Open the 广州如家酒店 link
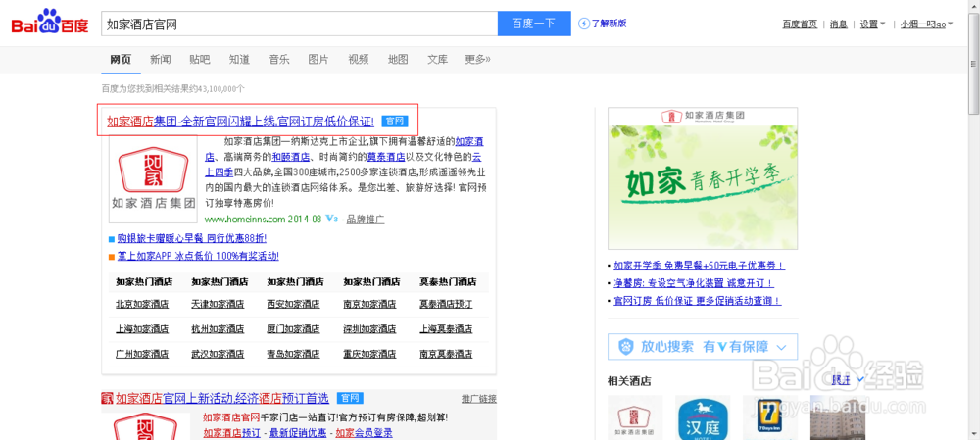Image resolution: width=980 pixels, height=440 pixels. [142, 354]
